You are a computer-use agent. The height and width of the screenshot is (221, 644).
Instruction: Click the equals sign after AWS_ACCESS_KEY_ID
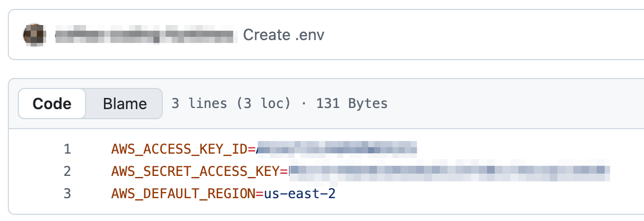click(x=252, y=149)
